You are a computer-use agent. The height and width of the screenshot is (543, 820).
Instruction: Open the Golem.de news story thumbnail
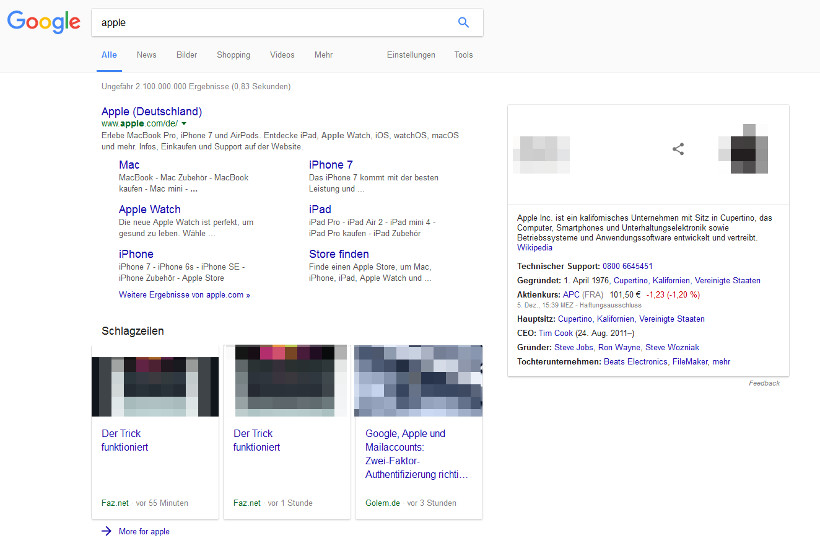click(418, 380)
